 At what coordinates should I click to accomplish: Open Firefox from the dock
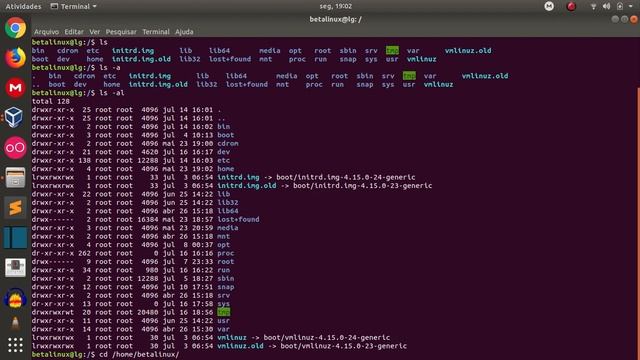[16, 58]
